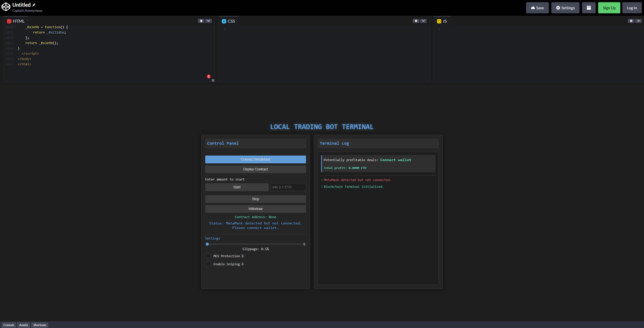Click the Blockchain Terminal initialized log line

(x=354, y=186)
